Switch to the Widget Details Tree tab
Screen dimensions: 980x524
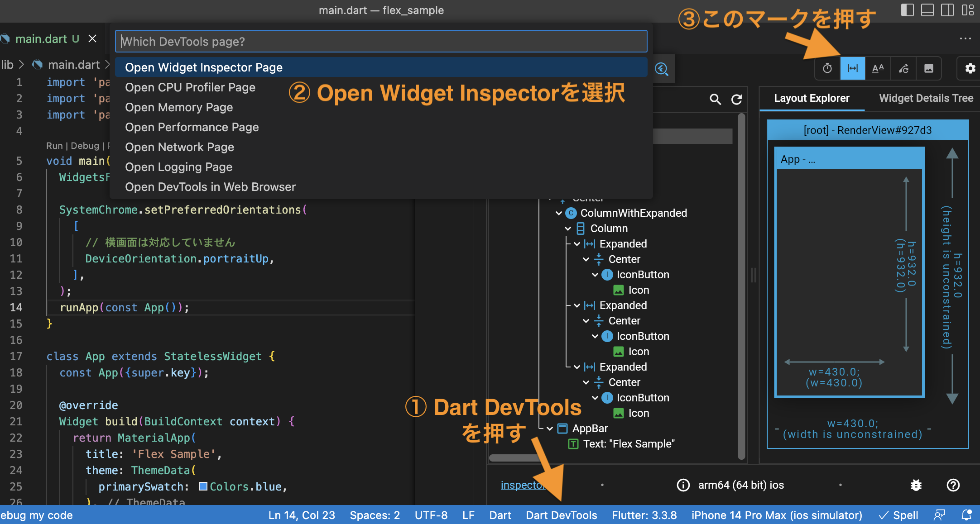[926, 98]
